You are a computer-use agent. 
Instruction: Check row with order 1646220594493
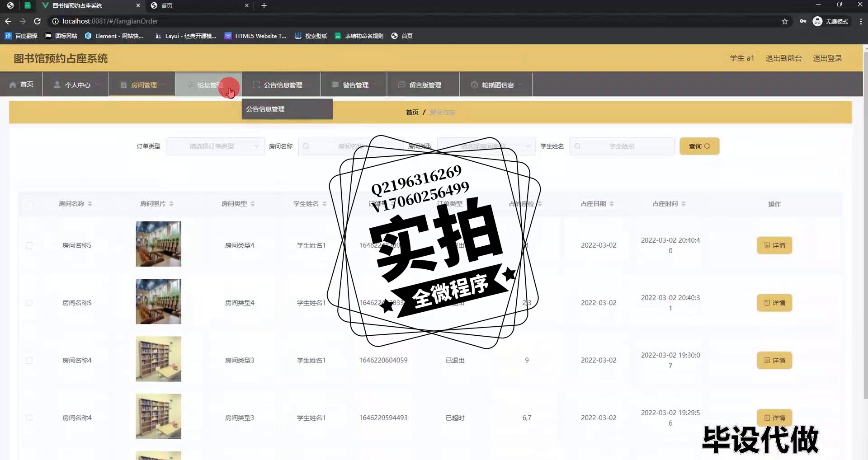29,418
